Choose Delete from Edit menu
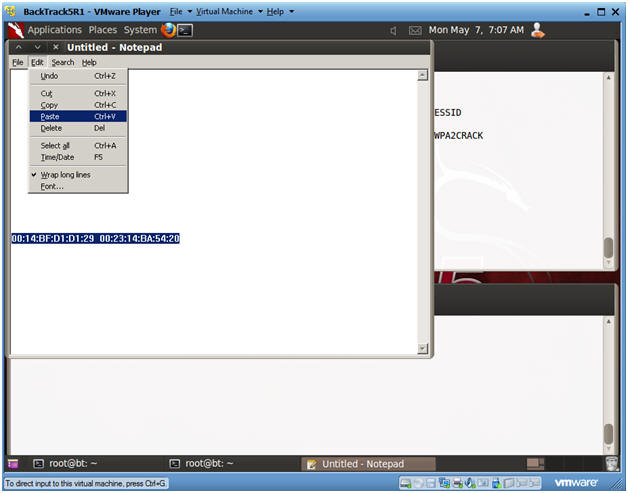 (x=78, y=128)
